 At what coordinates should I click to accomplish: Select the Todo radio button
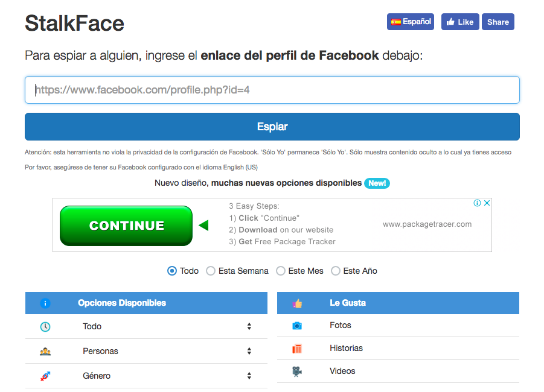(172, 271)
